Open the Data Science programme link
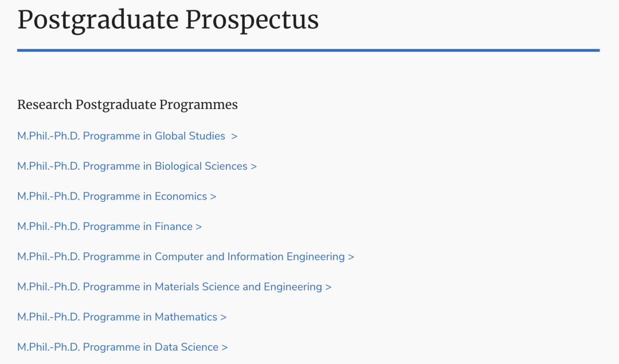The height and width of the screenshot is (364, 619). pos(123,347)
